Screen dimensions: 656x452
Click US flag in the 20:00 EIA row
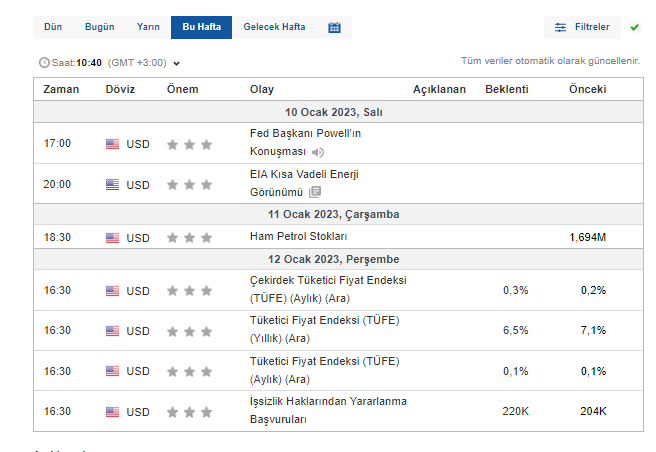[x=112, y=184]
